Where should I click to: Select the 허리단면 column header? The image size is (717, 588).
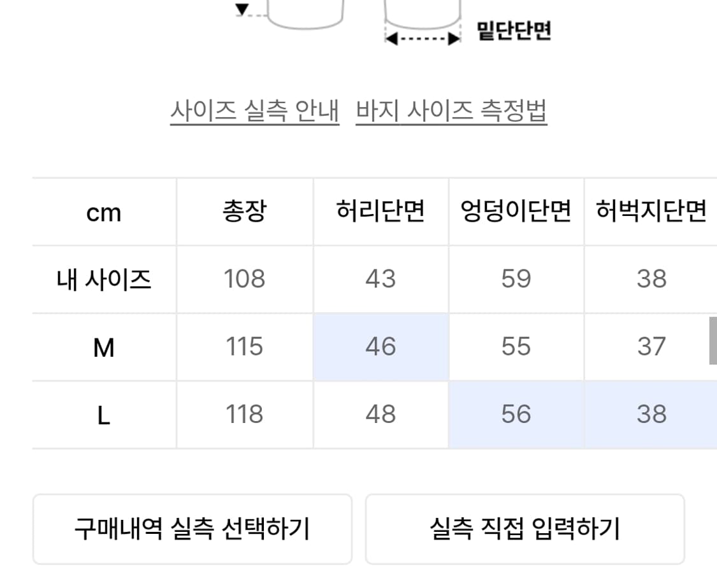tap(380, 210)
